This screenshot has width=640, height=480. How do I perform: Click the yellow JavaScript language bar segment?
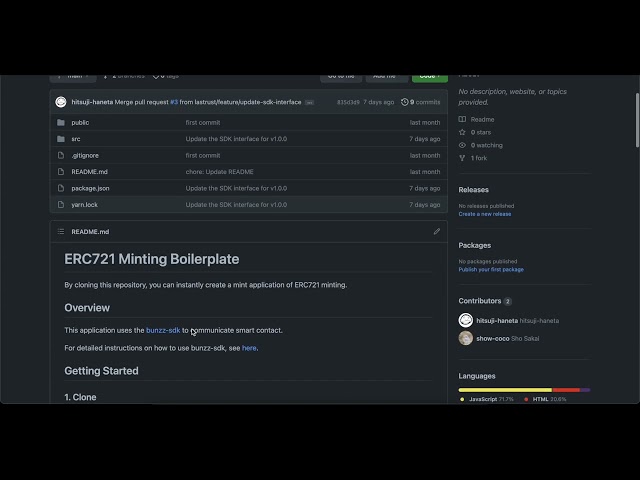pyautogui.click(x=505, y=390)
